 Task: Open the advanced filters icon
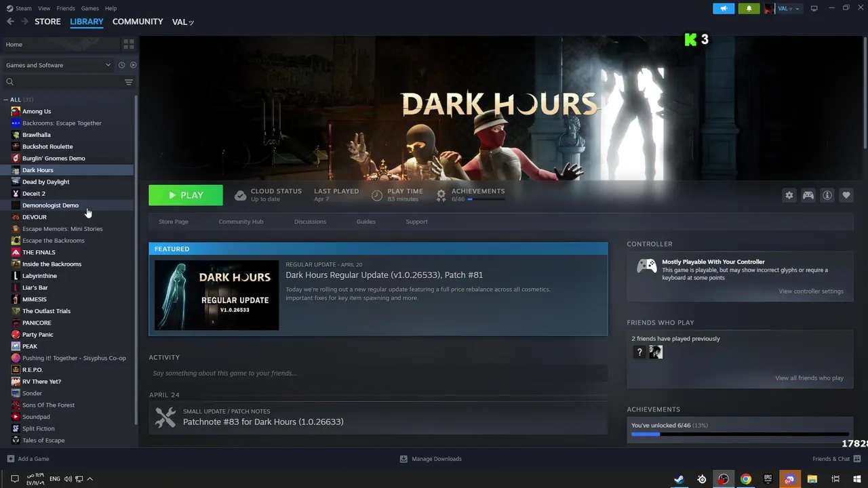tap(128, 82)
